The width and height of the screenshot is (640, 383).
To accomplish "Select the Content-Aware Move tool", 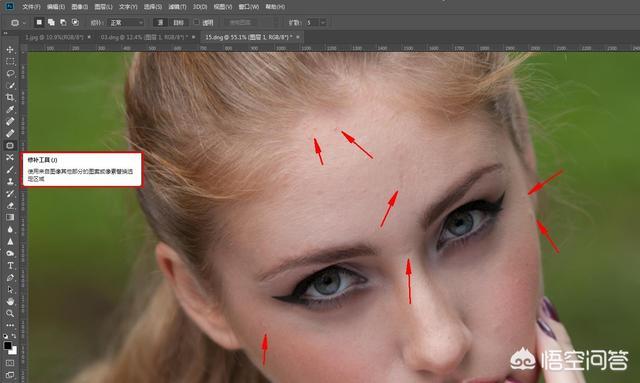I will click(10, 157).
